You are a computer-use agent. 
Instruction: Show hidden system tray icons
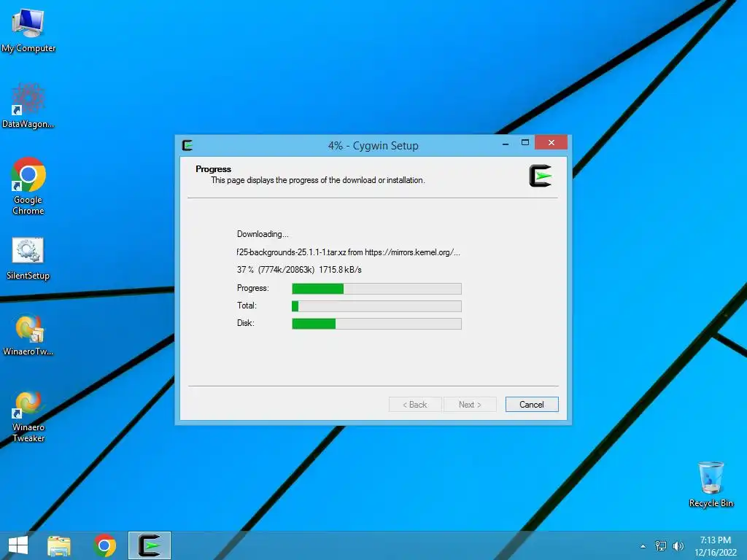pyautogui.click(x=643, y=546)
